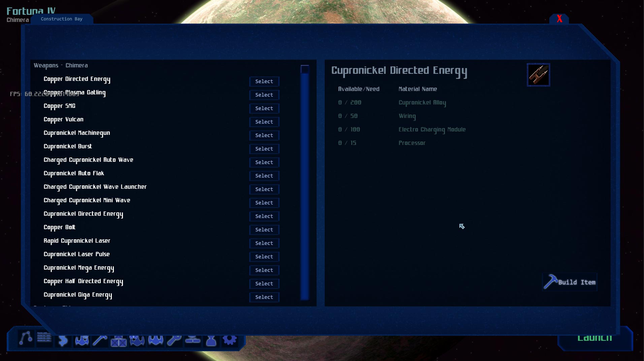Select the Cupronickel Mega Energy

tap(264, 270)
